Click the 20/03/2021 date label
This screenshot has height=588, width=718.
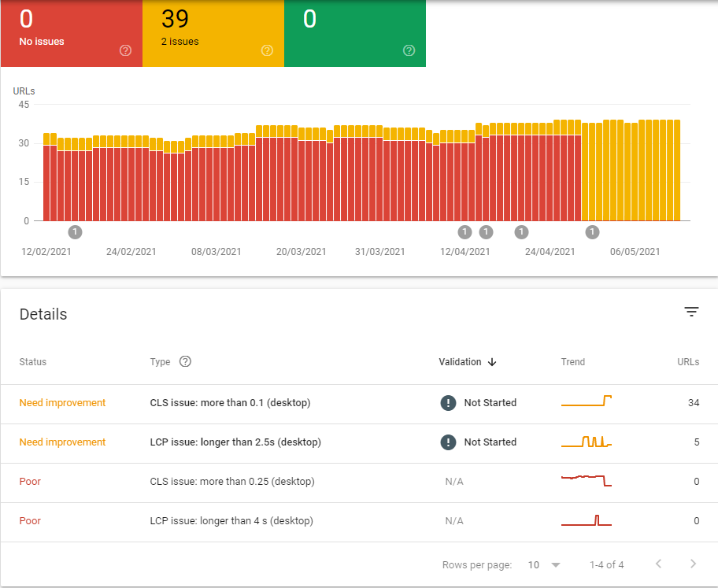(x=301, y=251)
